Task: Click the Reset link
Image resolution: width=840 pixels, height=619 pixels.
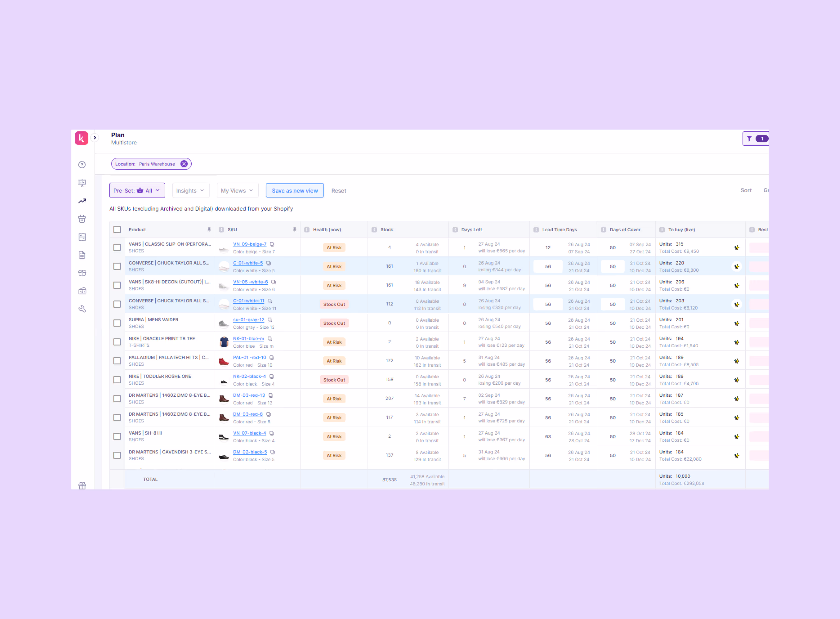Action: click(x=339, y=190)
